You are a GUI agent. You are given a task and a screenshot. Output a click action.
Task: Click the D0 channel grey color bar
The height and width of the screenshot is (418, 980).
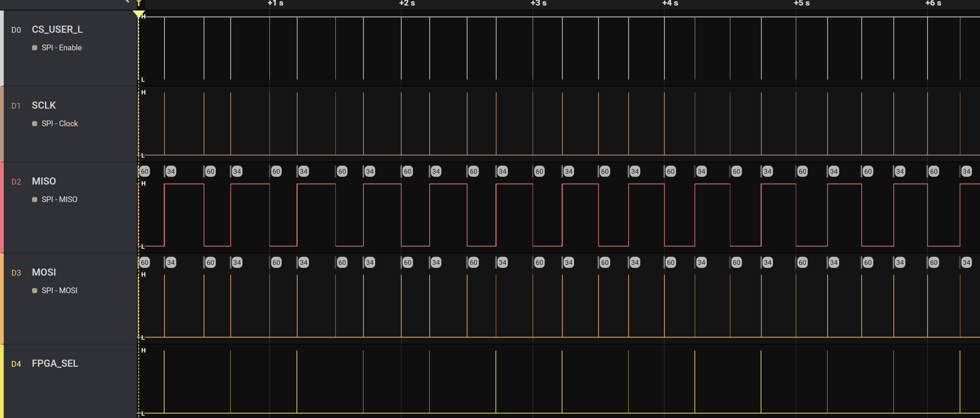2,48
